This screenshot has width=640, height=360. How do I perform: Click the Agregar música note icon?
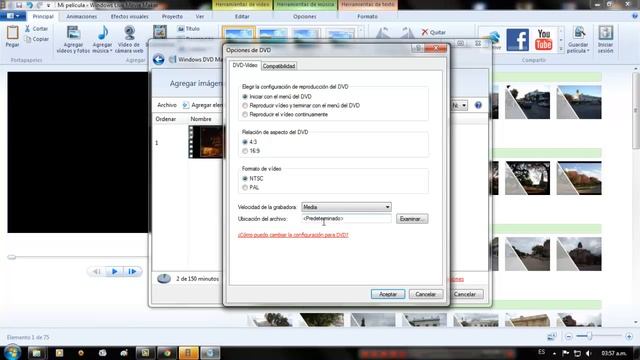(103, 33)
